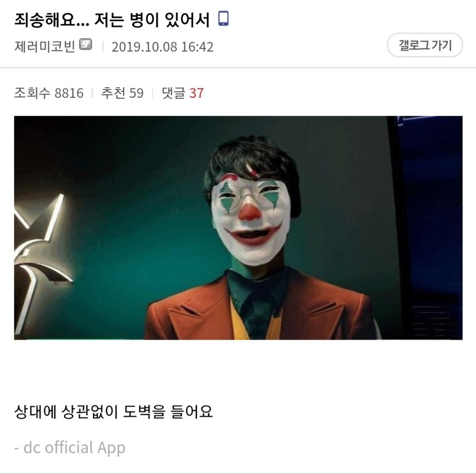Click the red comment count 37
The height and width of the screenshot is (474, 476).
click(x=196, y=93)
